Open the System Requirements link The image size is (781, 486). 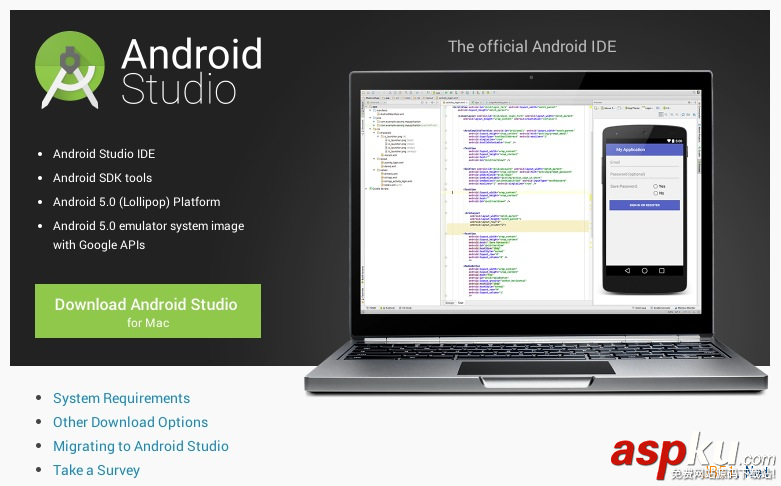[121, 398]
